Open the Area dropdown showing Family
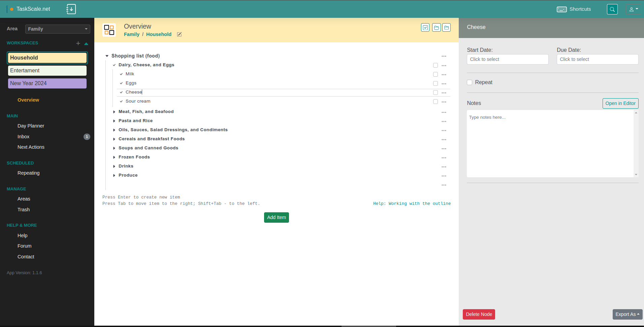 coord(57,29)
